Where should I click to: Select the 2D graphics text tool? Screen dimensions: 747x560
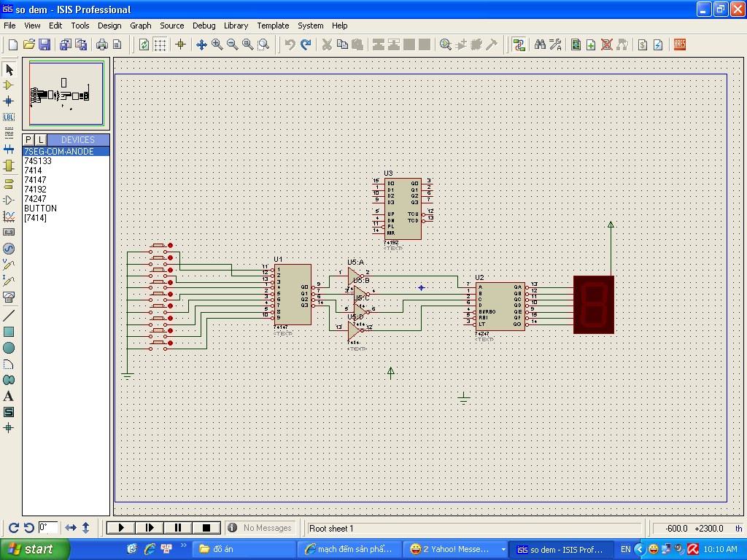point(9,396)
